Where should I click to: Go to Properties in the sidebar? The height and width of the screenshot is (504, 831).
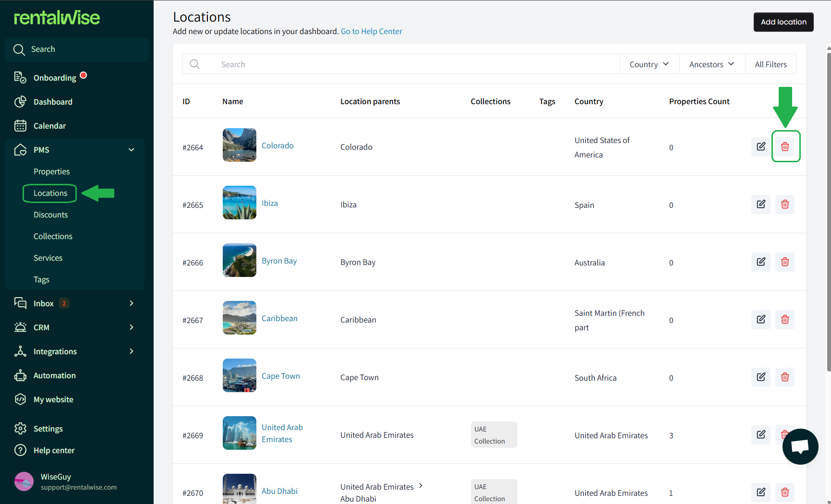[51, 171]
